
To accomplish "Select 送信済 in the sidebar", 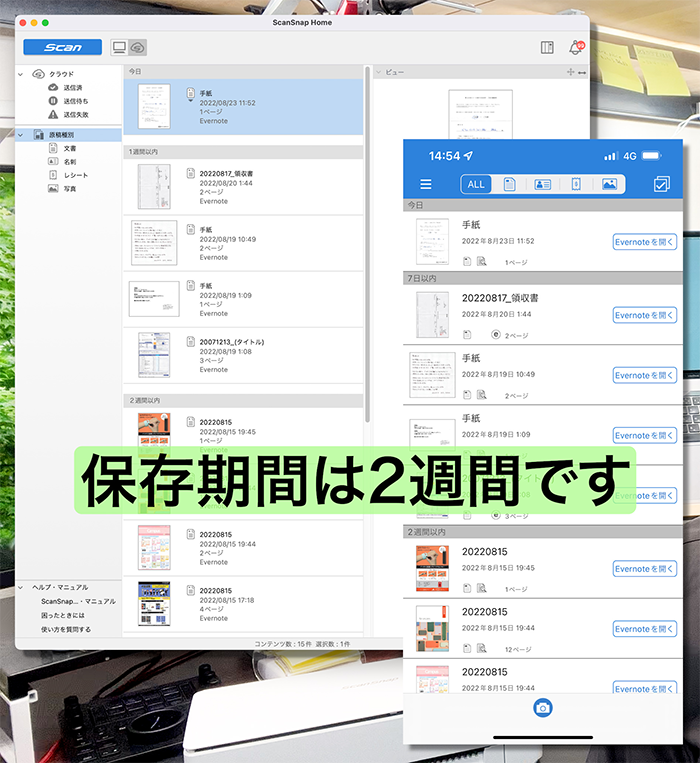I will tap(73, 88).
